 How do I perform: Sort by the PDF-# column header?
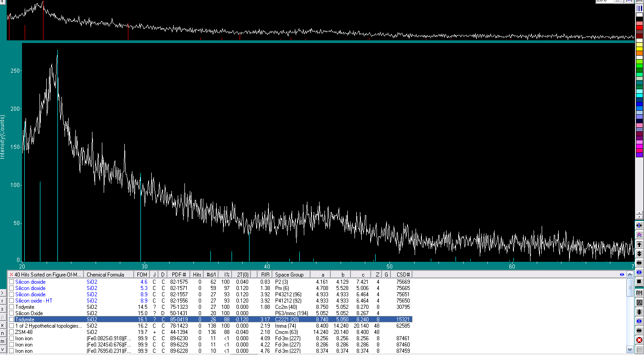[179, 274]
